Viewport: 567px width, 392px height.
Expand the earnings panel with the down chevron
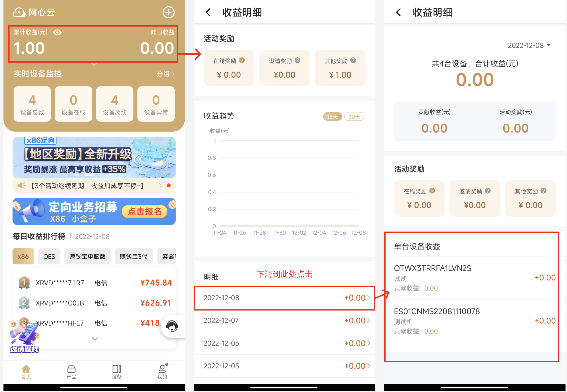[94, 64]
